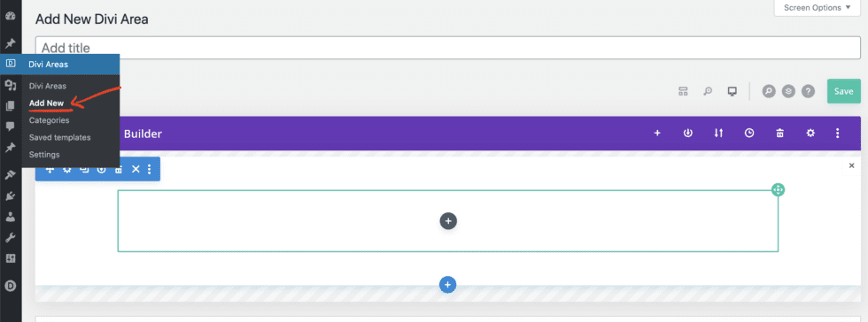Screen dimensions: 868x322
Task: Add module with dark plus button
Action: [x=448, y=221]
